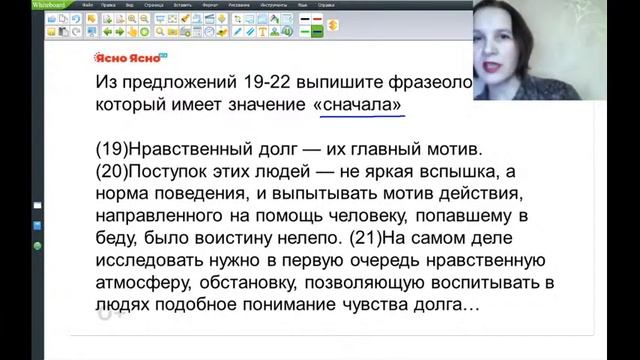Click the paste clipboard icon
Image resolution: width=640 pixels, height=360 pixels.
pos(63,31)
